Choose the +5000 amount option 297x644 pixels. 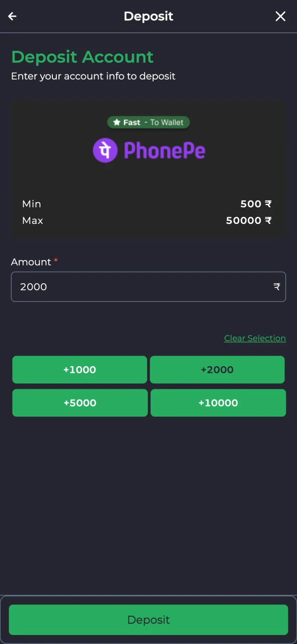coord(80,403)
